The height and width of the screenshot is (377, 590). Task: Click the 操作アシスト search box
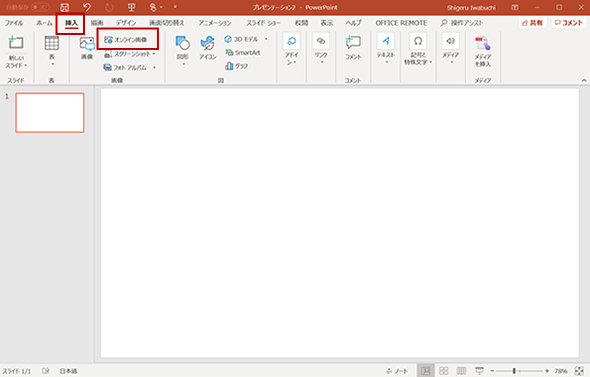point(462,23)
